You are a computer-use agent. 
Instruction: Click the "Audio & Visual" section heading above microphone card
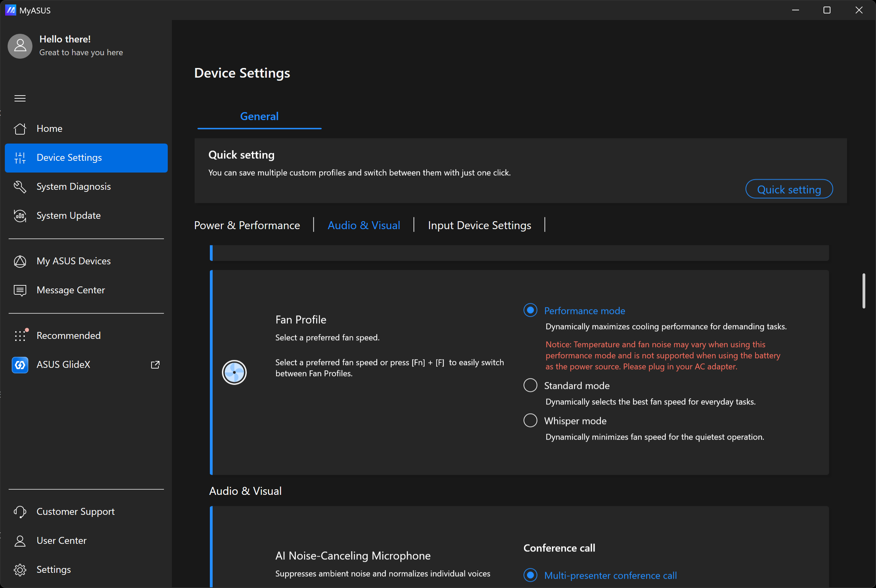pyautogui.click(x=245, y=491)
